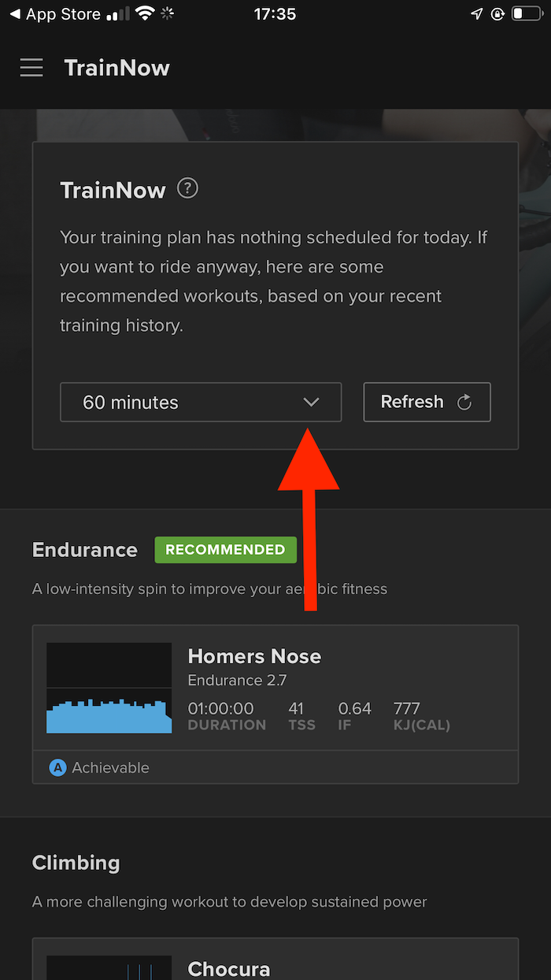Select the Homers Nose workout title
Image resolution: width=551 pixels, height=980 pixels.
coord(254,656)
